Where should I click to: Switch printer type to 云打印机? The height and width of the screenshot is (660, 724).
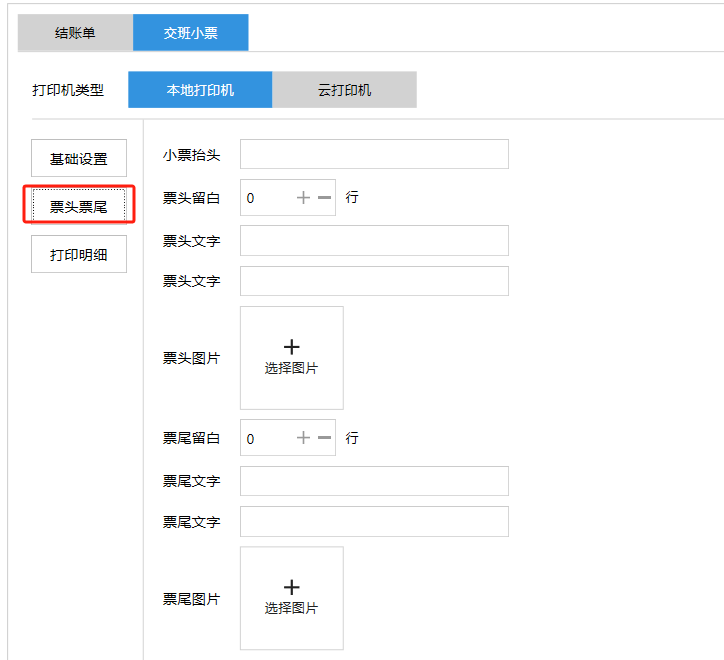pyautogui.click(x=344, y=90)
